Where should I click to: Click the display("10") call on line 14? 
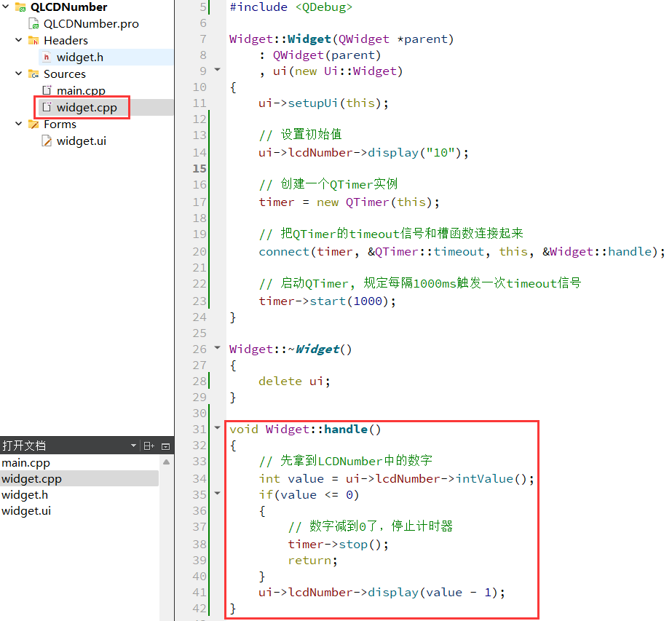coord(418,153)
